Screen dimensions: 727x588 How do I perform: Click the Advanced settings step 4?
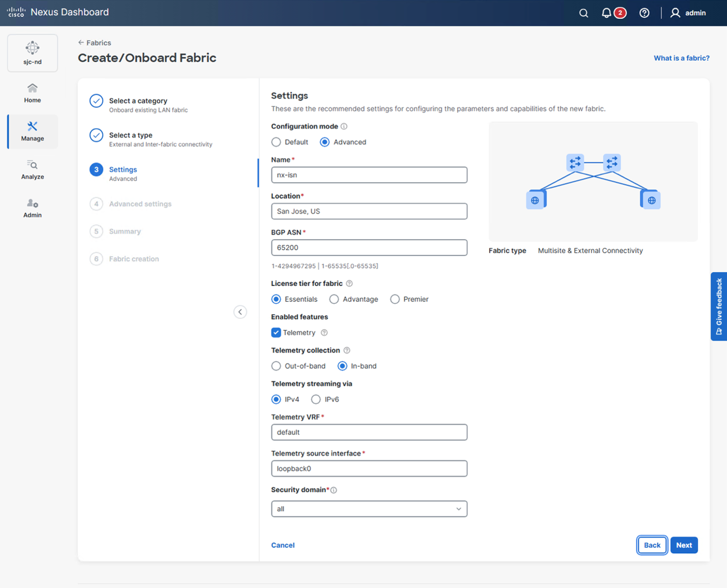pyautogui.click(x=131, y=204)
